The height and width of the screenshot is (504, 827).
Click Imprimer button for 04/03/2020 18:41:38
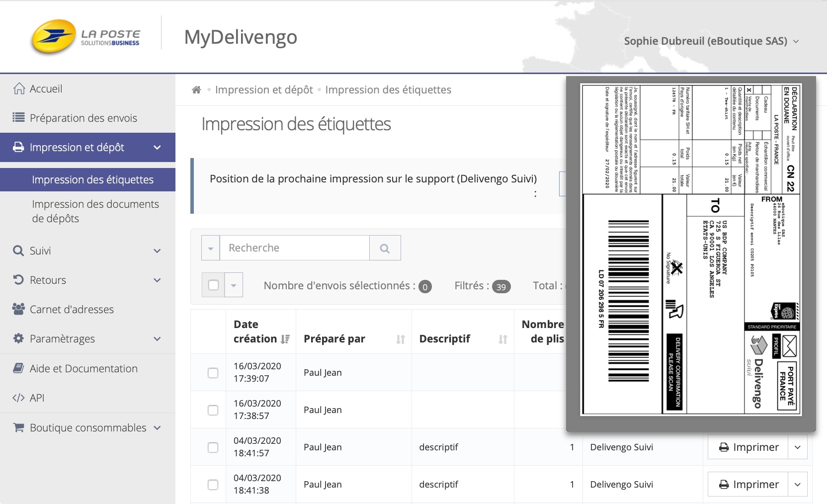(x=748, y=485)
